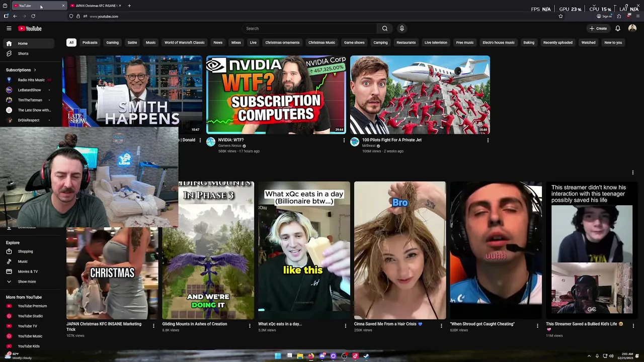
Task: Click browser Sign in button
Action: (x=604, y=16)
